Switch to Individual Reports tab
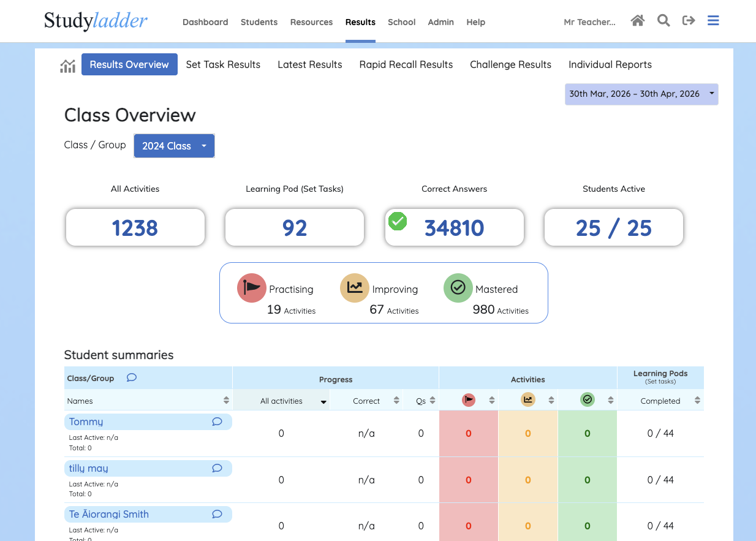Screen dimensions: 756x541 [x=610, y=64]
